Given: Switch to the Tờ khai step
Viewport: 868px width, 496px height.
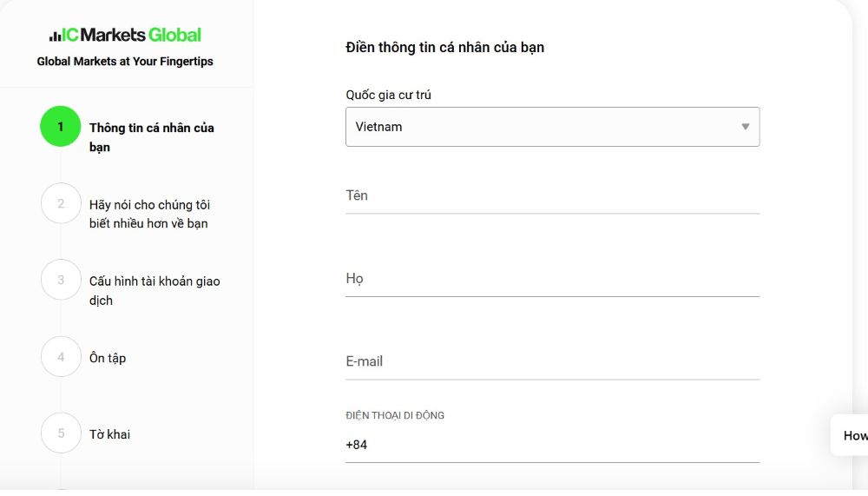Looking at the screenshot, I should pyautogui.click(x=110, y=434).
